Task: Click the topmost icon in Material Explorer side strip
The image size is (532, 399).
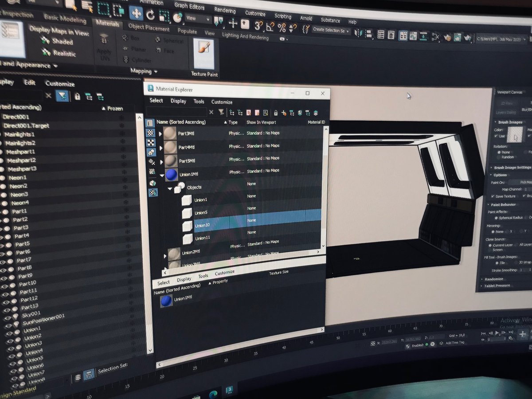Action: coord(150,123)
